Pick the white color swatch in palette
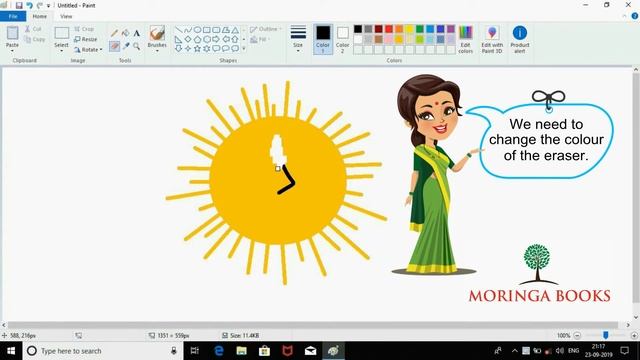 tap(358, 39)
